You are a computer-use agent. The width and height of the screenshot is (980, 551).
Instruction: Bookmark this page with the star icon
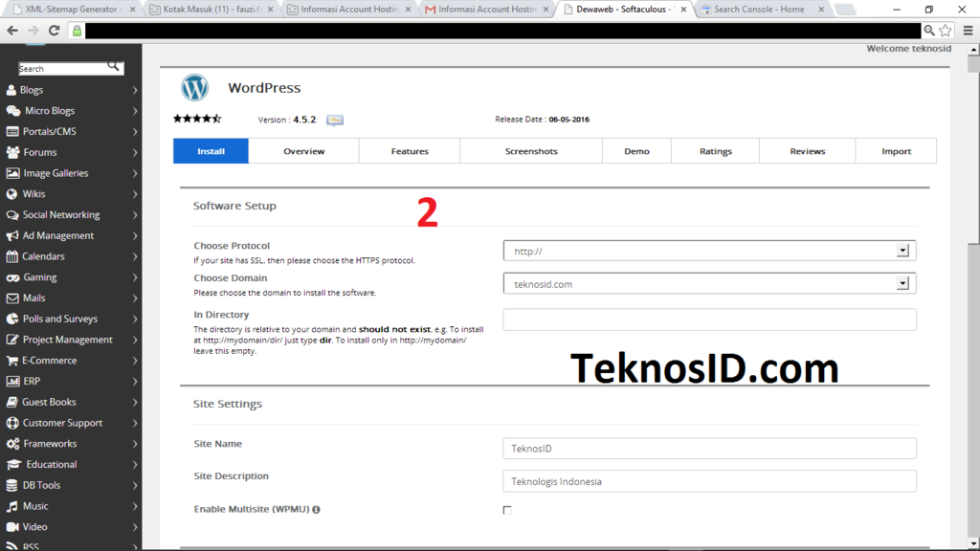pos(946,30)
